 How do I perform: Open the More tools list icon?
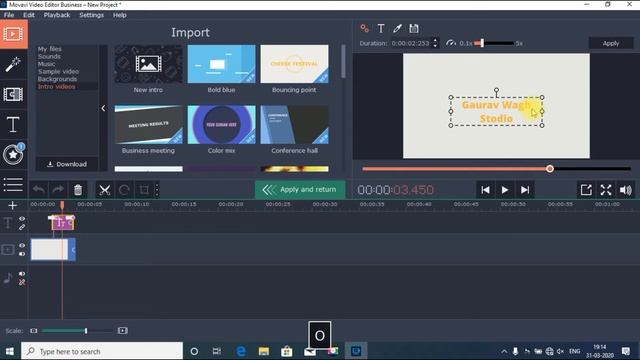[x=13, y=184]
